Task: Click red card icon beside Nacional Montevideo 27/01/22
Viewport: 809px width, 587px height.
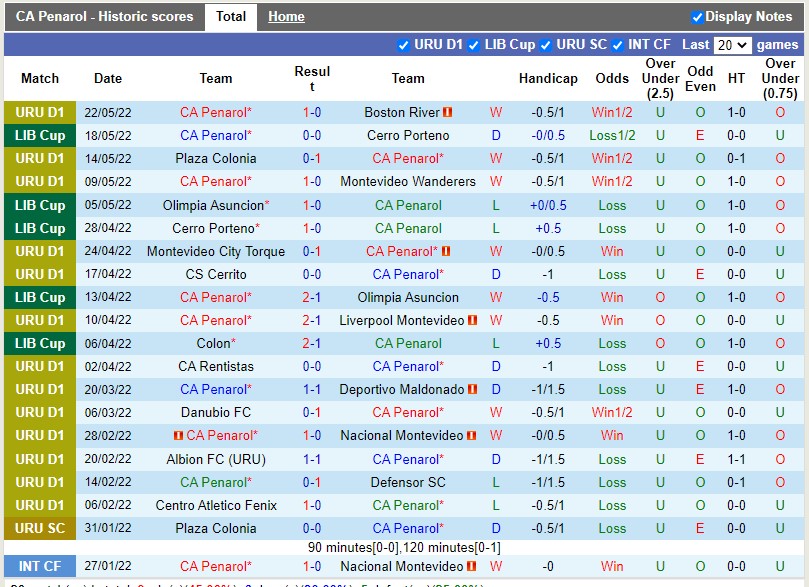Action: tap(471, 566)
